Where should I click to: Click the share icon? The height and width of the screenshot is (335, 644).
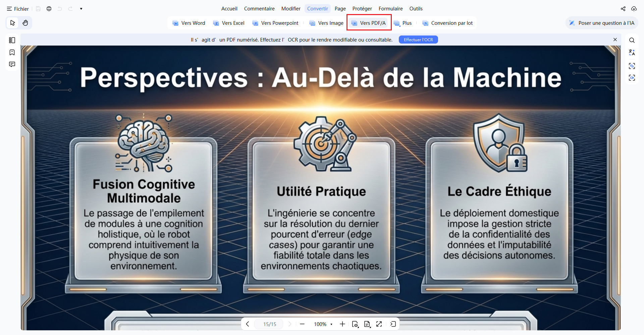[623, 9]
